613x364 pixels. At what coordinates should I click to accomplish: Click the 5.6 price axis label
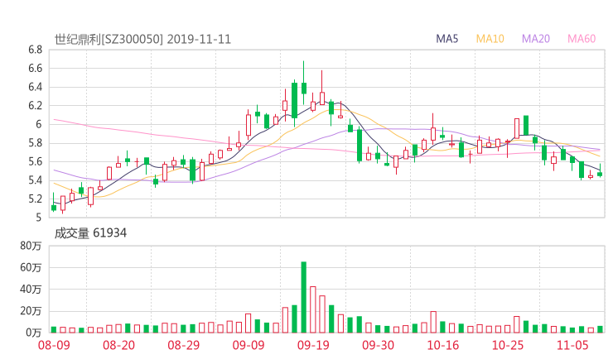tap(35, 161)
